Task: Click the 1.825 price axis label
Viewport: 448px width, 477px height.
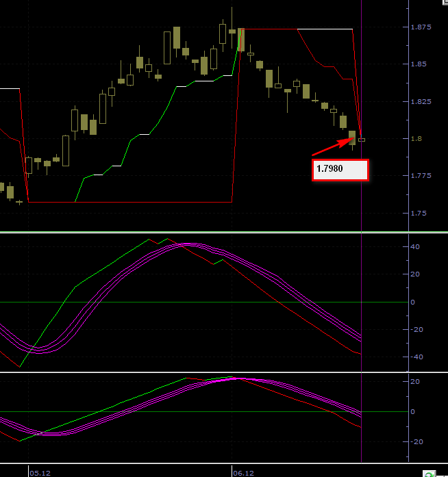Action: (421, 101)
